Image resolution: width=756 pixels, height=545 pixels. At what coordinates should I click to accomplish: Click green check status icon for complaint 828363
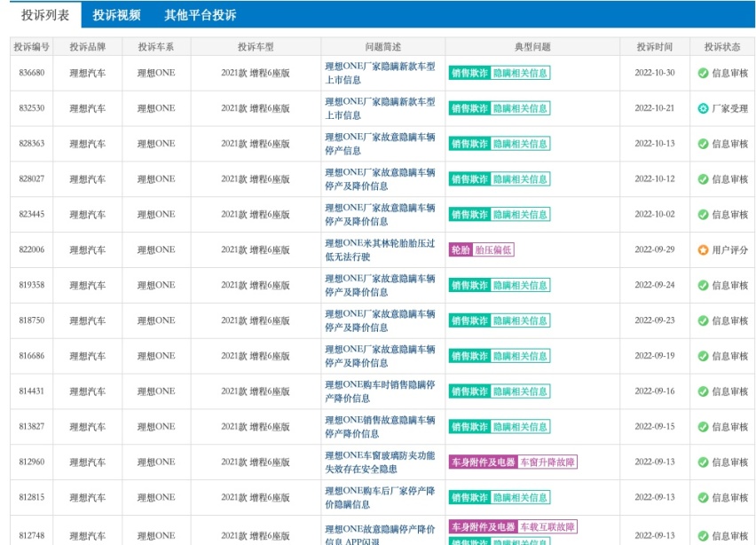click(x=703, y=144)
